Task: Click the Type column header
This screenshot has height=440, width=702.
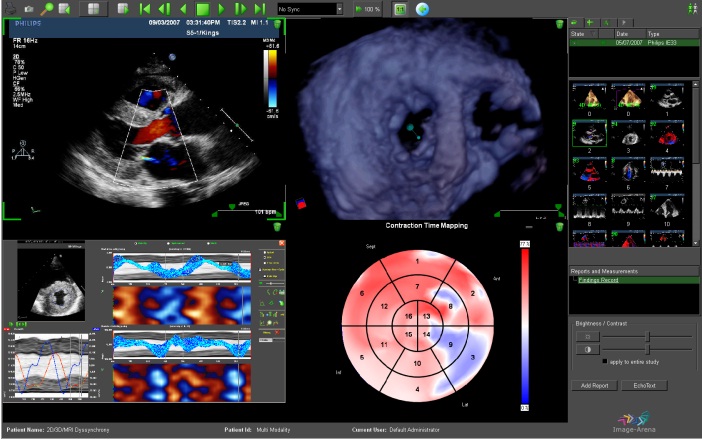Action: point(672,34)
